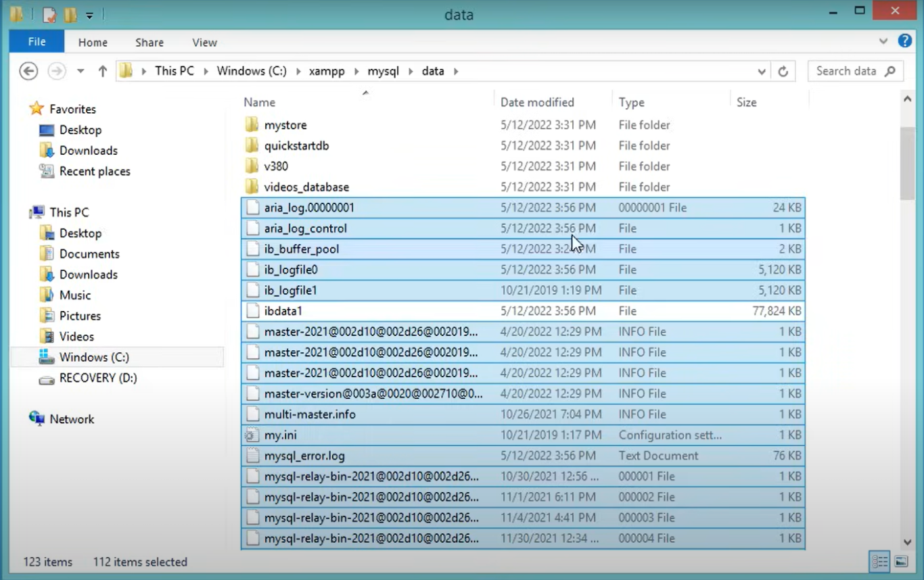Click the back navigation arrow
Screen dimensions: 924x580
point(28,70)
